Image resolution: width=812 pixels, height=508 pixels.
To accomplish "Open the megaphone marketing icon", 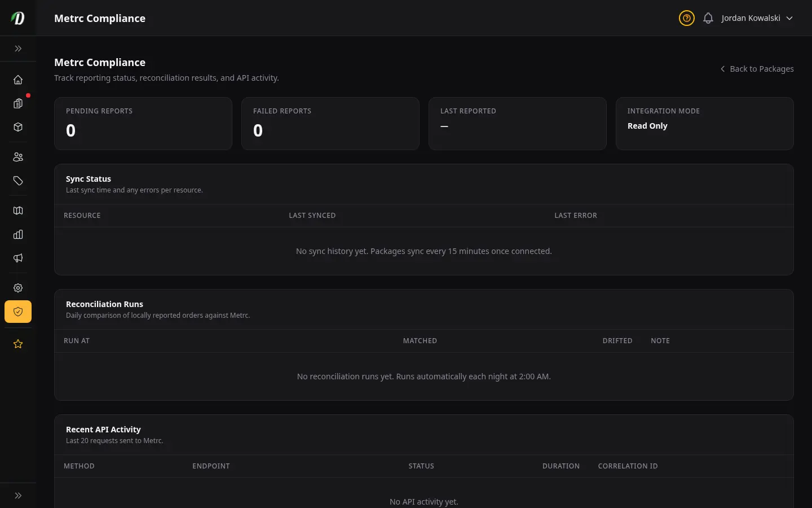I will 18,258.
